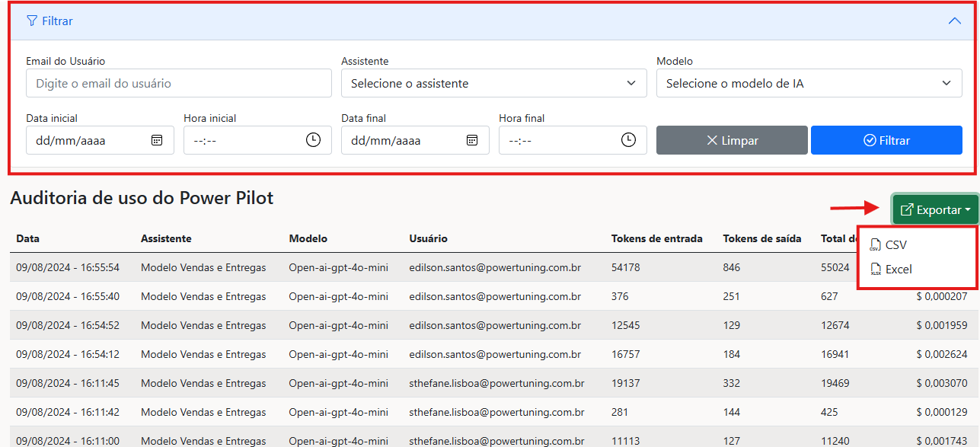
Task: Open the Assistente dropdown
Action: [493, 83]
